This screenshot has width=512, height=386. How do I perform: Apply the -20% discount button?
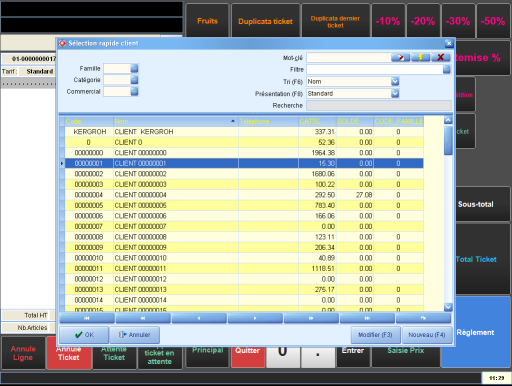[x=423, y=21]
